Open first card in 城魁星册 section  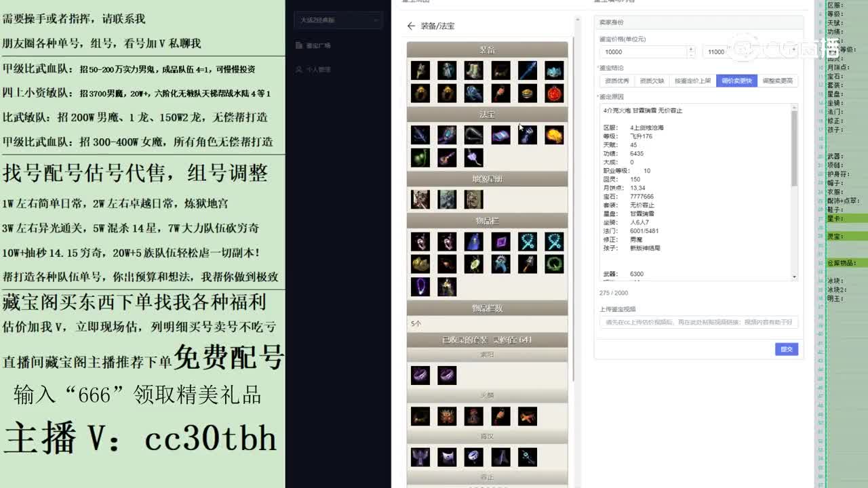coord(420,199)
